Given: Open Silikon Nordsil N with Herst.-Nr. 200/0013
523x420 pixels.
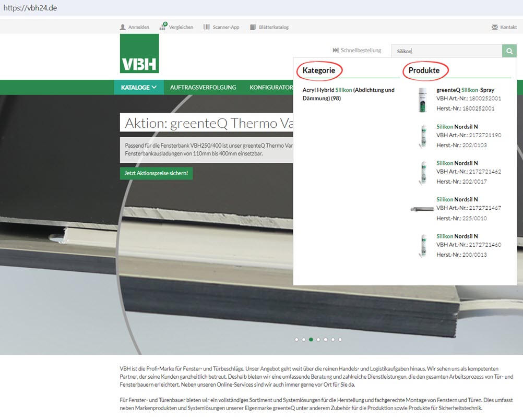Looking at the screenshot, I should point(457,236).
